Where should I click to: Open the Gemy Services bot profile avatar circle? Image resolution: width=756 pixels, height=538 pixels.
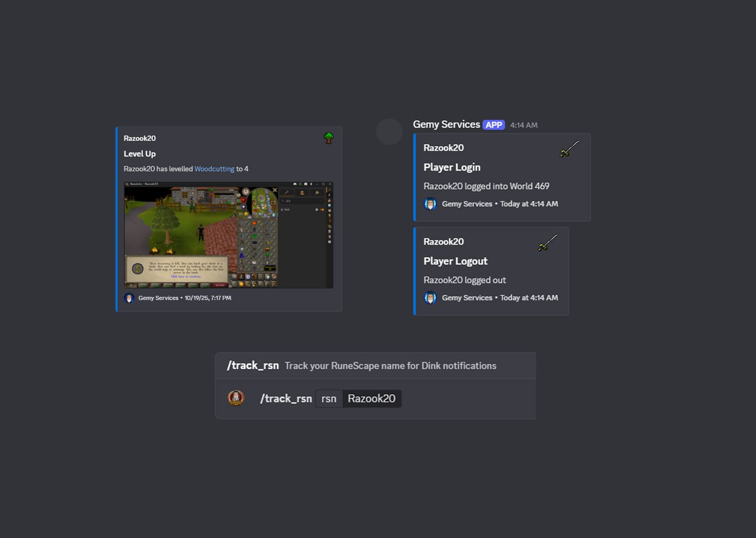click(x=390, y=132)
